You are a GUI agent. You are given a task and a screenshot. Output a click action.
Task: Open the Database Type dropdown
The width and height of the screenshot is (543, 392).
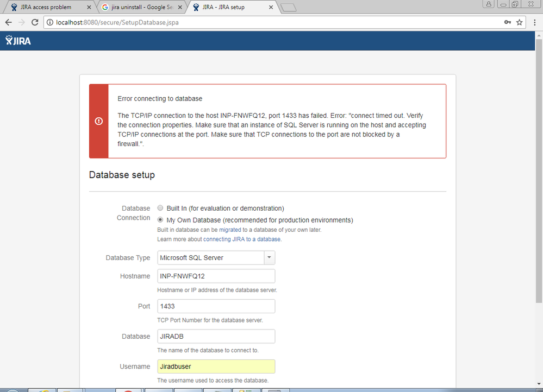coord(269,257)
